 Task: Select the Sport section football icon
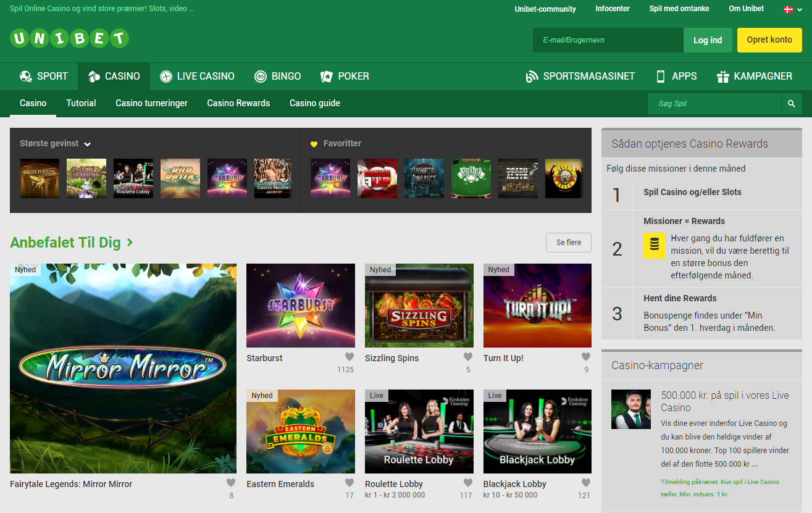click(25, 76)
